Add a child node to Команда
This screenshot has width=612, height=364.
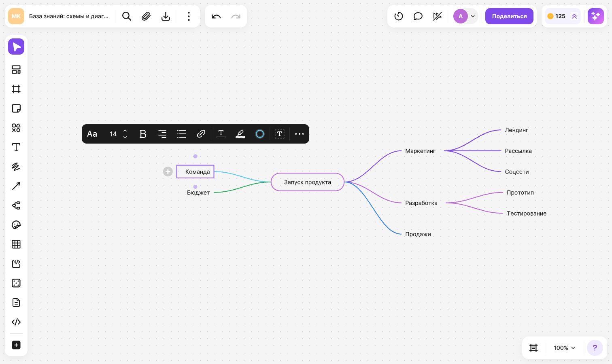tap(168, 171)
